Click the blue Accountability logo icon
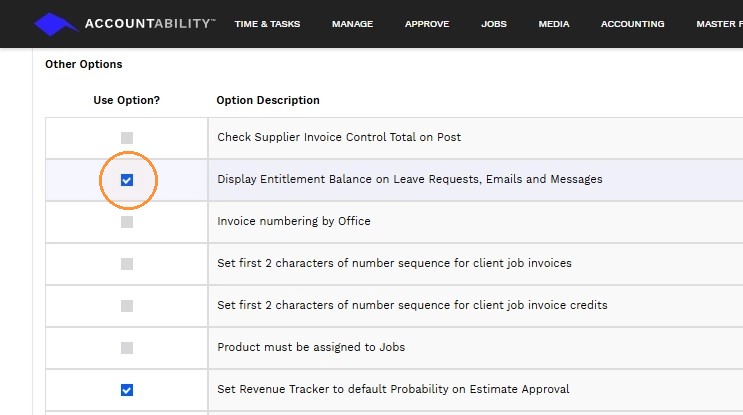The image size is (743, 415). coord(55,24)
